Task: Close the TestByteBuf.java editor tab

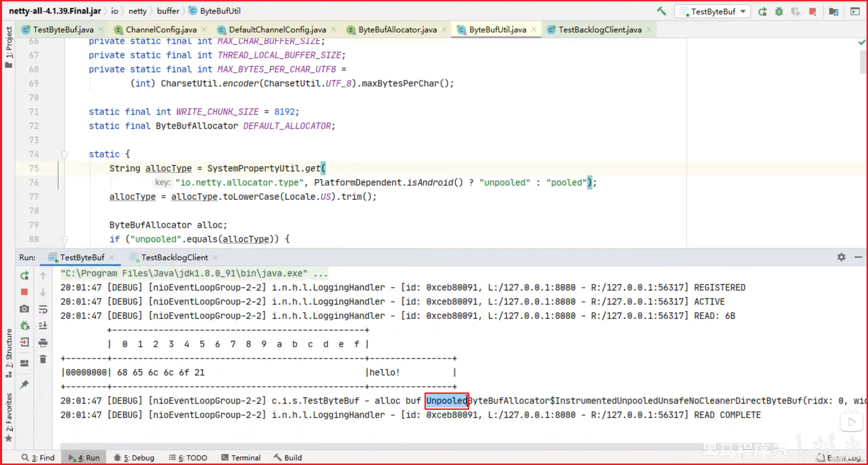Action: [x=101, y=30]
